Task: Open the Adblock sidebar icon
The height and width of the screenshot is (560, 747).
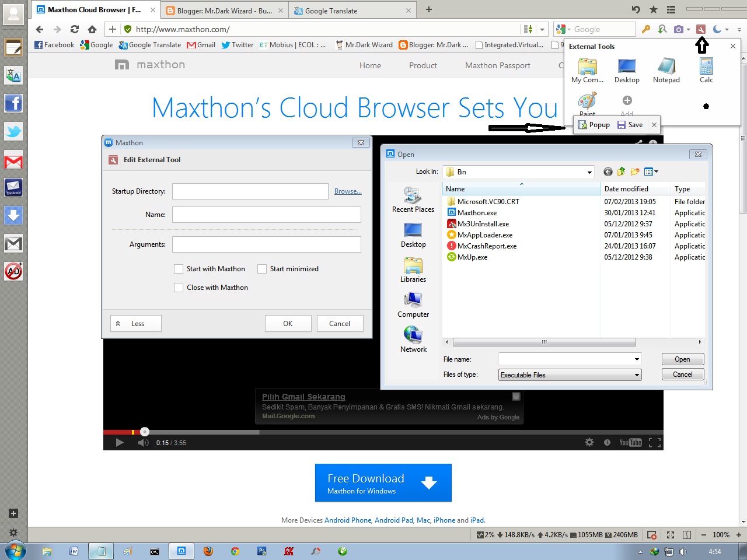Action: point(13,271)
